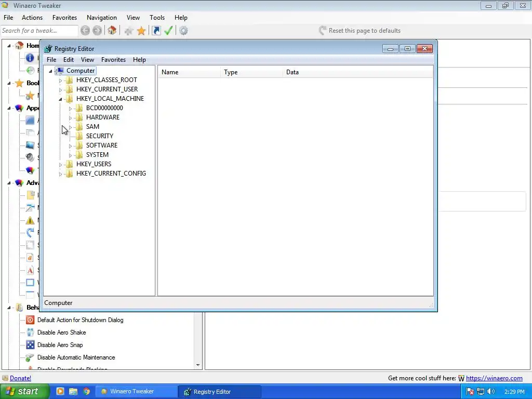Click the sidebar scrollbar down arrow

pos(198,365)
